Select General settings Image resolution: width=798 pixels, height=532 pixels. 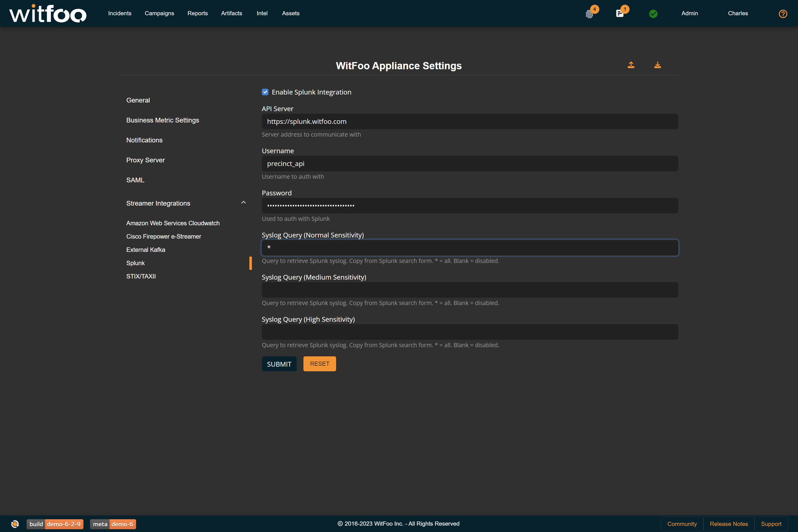[138, 100]
